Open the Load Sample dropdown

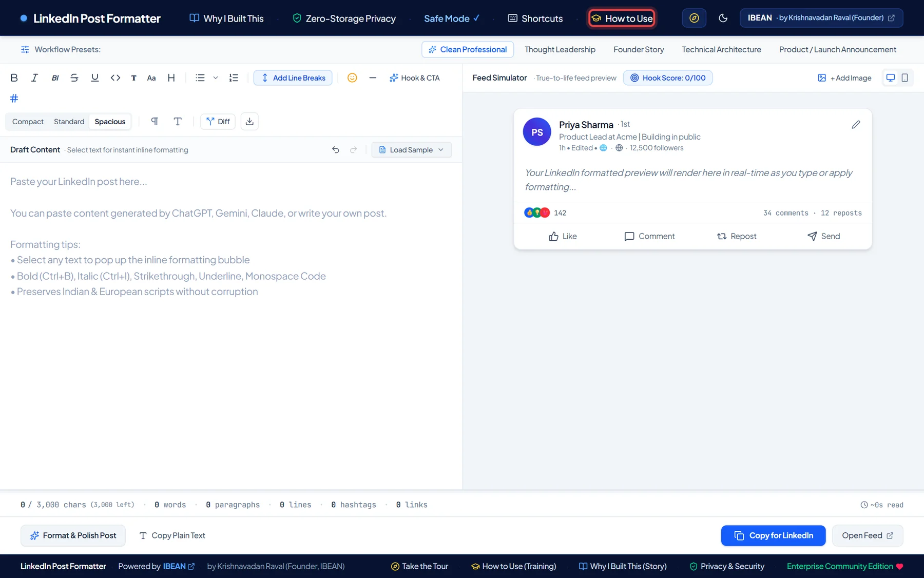(x=411, y=150)
